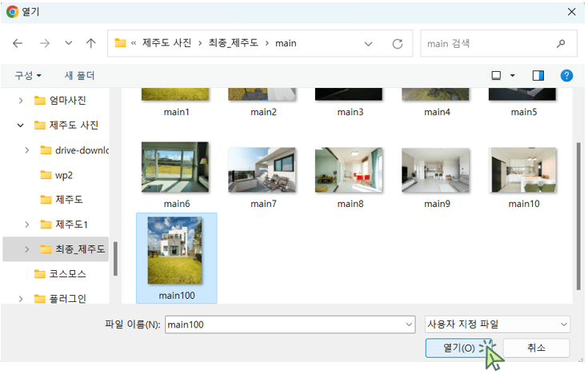Image resolution: width=588 pixels, height=374 pixels.
Task: Select the main4 image file
Action: pyautogui.click(x=437, y=102)
